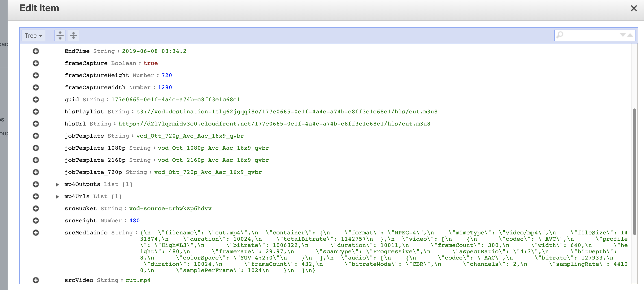
Task: Click the plus icon beside EndTime
Action: point(36,51)
